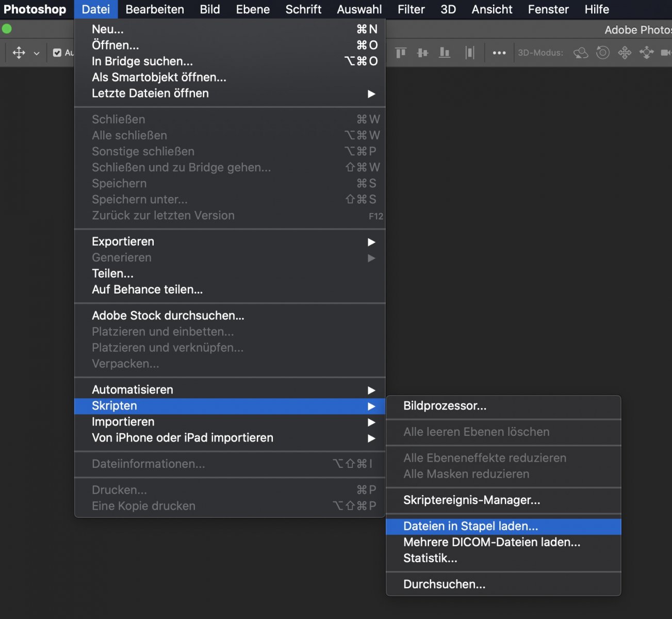Select In Bridge suchen...
Screen dimensions: 672x619
click(x=230, y=61)
